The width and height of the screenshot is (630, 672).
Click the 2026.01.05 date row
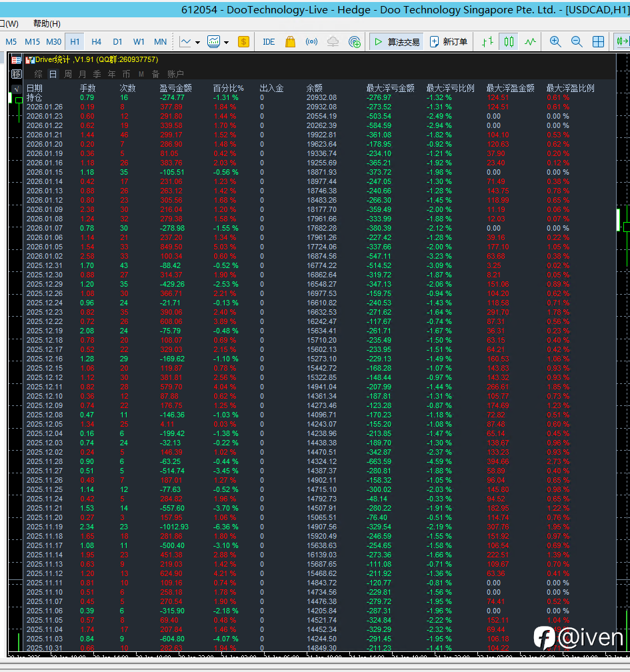tap(45, 247)
